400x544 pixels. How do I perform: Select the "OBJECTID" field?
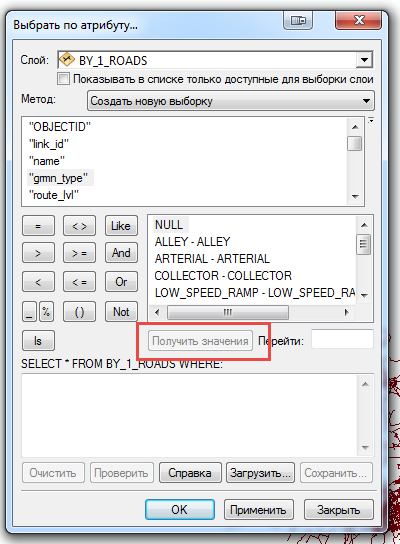coord(60,127)
